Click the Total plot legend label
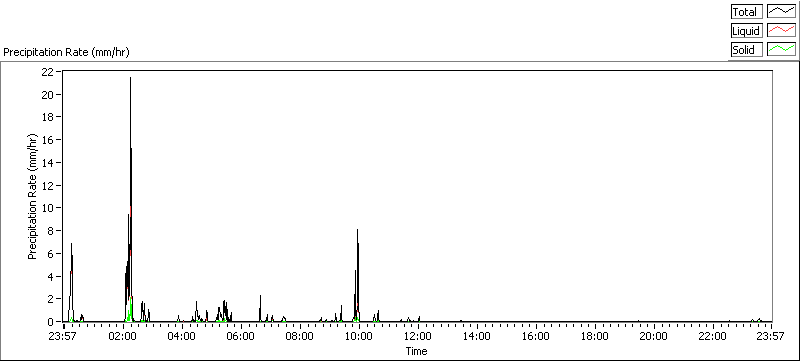 pyautogui.click(x=746, y=12)
